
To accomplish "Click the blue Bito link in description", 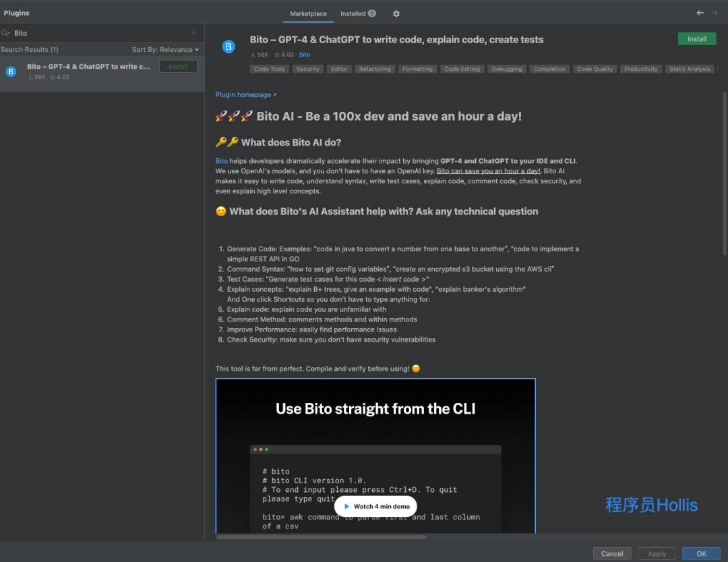I will 222,161.
